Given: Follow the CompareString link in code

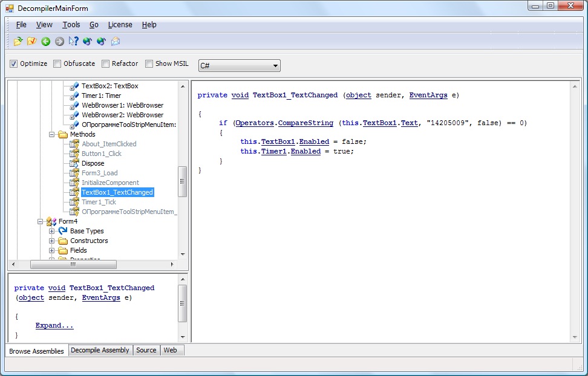Looking at the screenshot, I should (305, 123).
